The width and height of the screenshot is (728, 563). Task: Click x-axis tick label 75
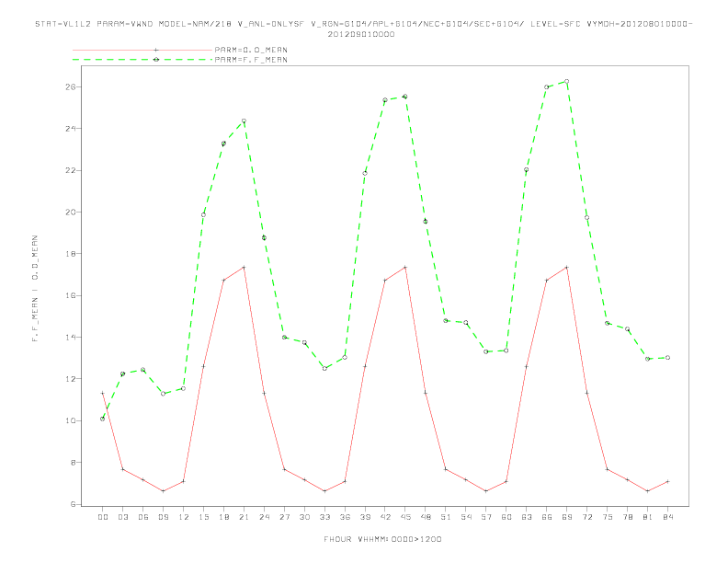608,517
